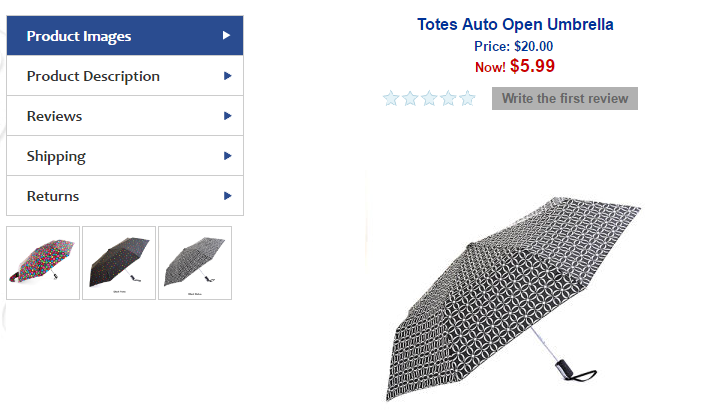Show the Returns tab
The image size is (723, 418).
tap(53, 196)
